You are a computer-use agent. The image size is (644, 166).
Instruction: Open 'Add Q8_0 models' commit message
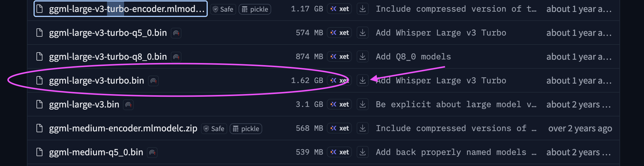(x=413, y=57)
